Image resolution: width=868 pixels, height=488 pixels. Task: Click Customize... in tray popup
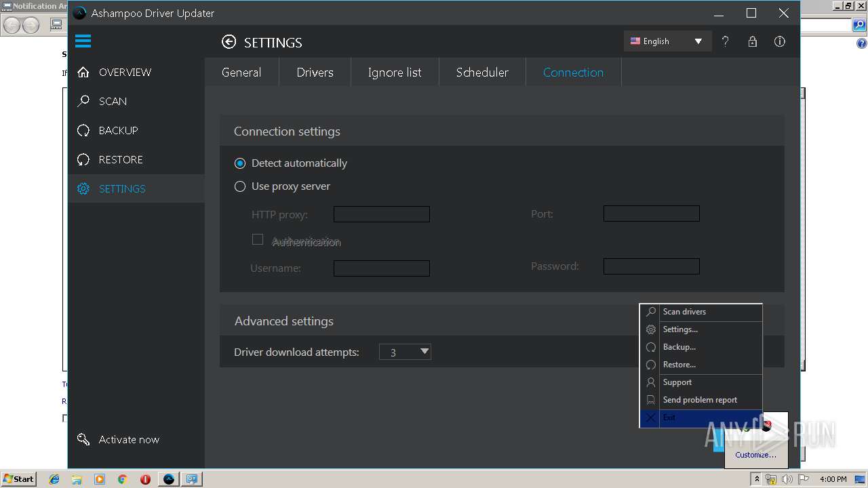[x=755, y=455]
